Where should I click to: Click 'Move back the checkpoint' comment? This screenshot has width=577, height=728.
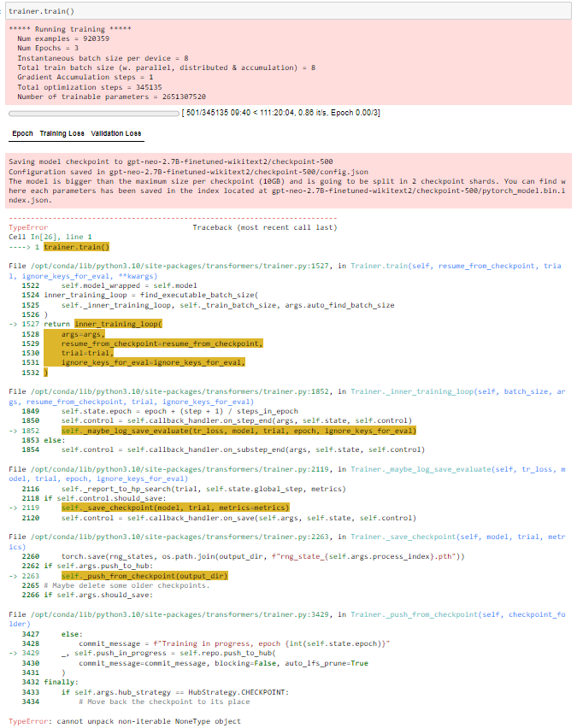[164, 702]
